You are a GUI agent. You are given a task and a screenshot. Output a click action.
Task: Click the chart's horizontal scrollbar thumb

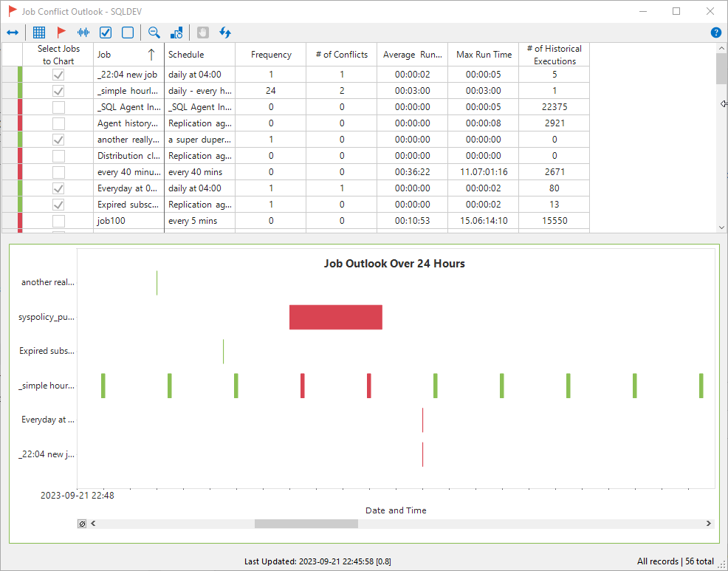click(306, 524)
